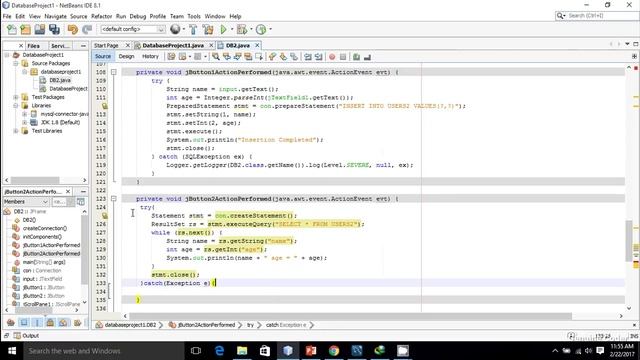Collapse the Libraries tree node
Viewport: 640px width, 360px height.
pyautogui.click(x=16, y=106)
